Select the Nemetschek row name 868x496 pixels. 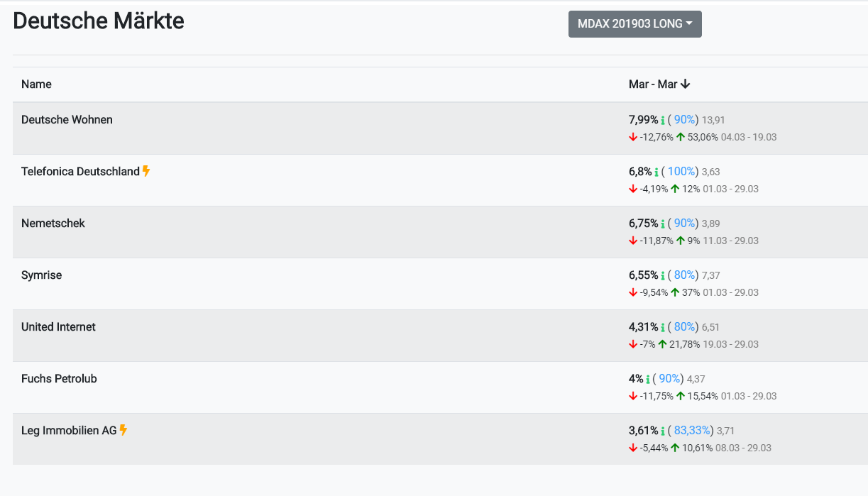pos(53,224)
